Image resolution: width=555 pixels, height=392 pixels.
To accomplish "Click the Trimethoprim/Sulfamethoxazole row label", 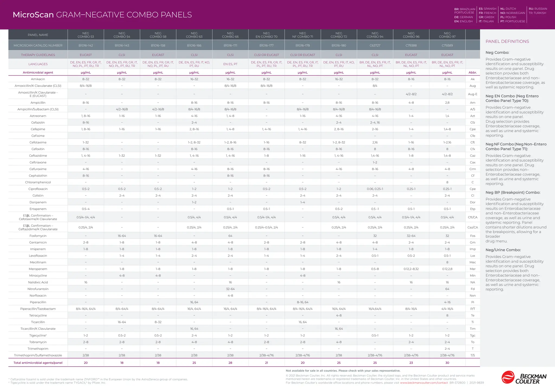I will pyautogui.click(x=38, y=355).
